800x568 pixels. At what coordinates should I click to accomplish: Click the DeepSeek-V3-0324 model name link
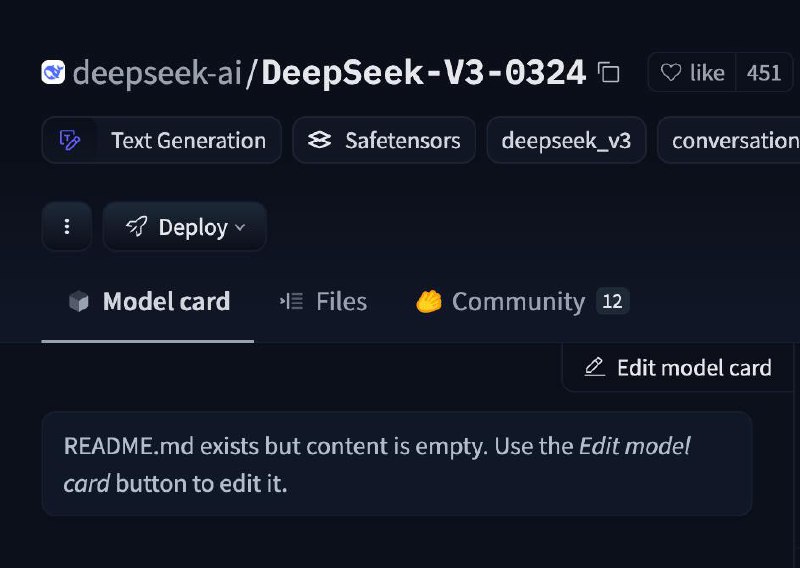coord(423,73)
